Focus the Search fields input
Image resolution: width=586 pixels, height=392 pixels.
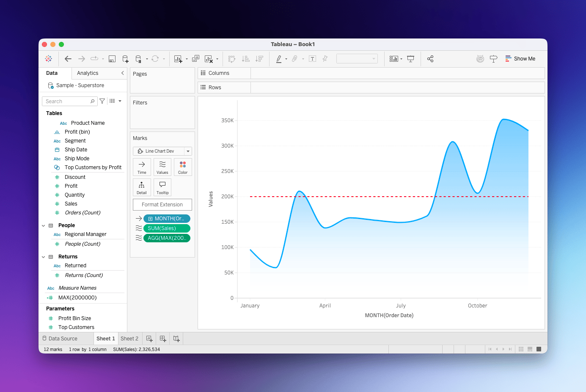pos(70,101)
